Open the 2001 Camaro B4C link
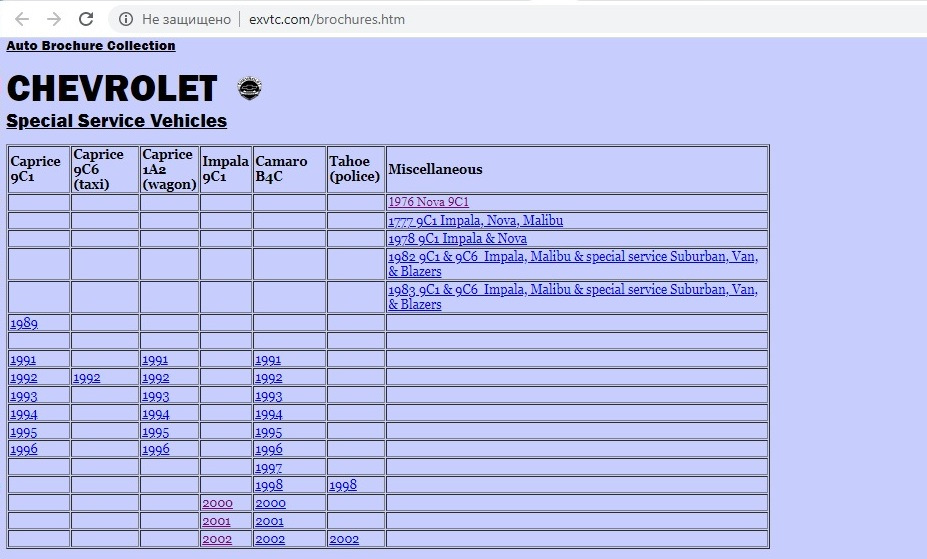 pos(269,521)
